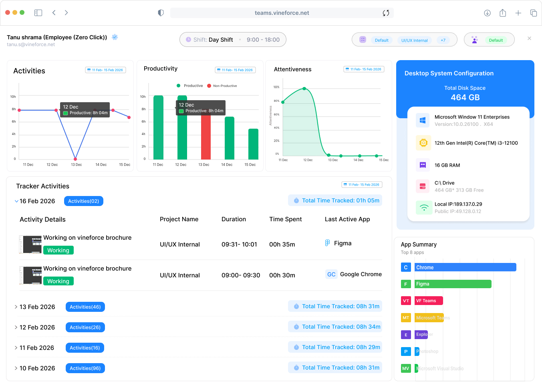
Task: Collapse the 16 Feb 2026 tracker section
Action: (16, 201)
